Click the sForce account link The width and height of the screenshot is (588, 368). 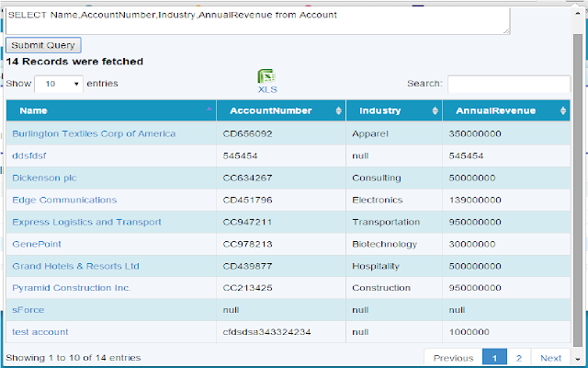coord(28,310)
